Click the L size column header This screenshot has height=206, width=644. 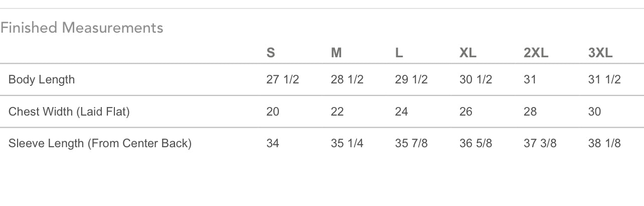[x=399, y=53]
